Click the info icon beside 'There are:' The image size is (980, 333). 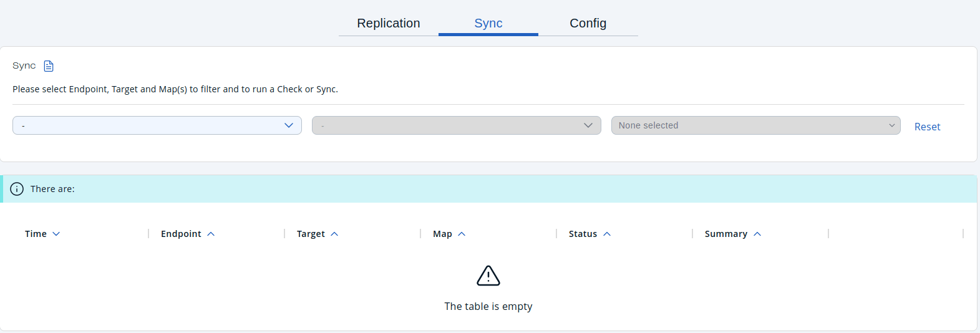[17, 189]
